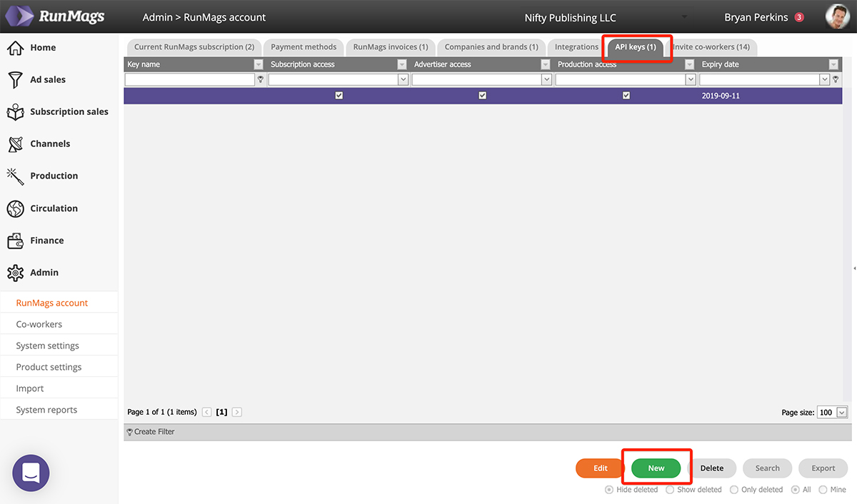Go to previous page arrow
This screenshot has height=504, width=857.
(207, 412)
